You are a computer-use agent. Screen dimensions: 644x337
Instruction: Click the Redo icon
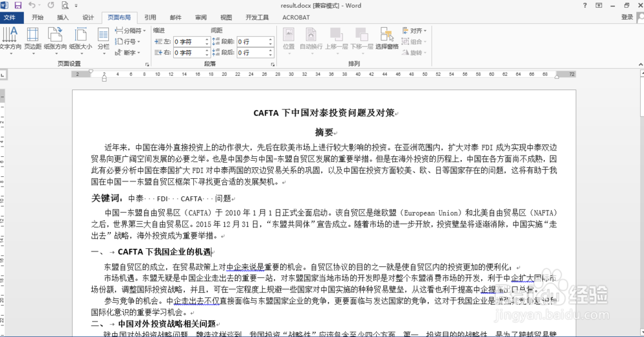[x=51, y=5]
